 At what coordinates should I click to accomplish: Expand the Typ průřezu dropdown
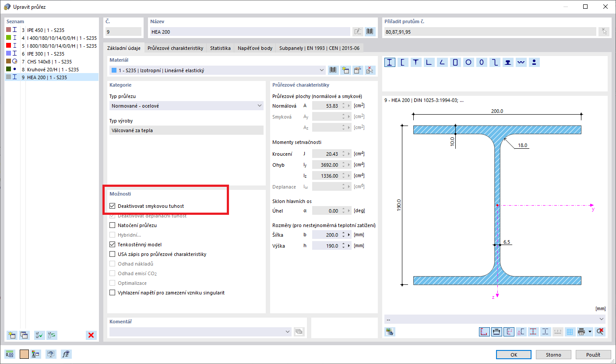187,105
